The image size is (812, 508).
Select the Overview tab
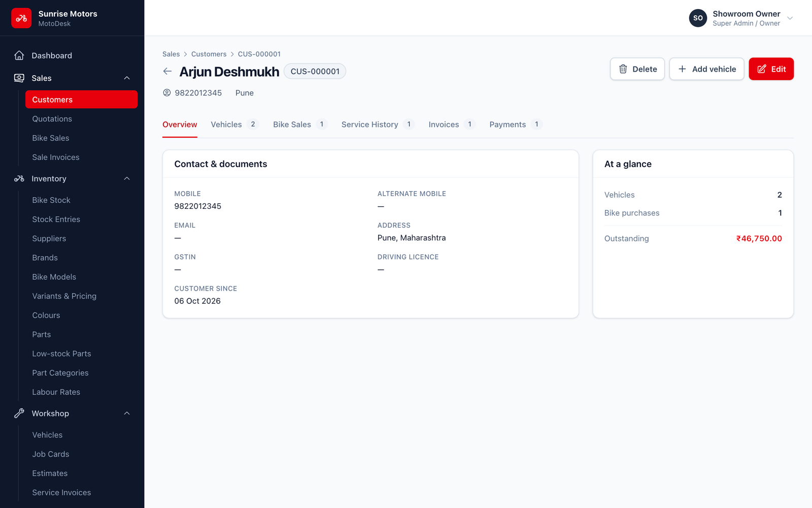(x=180, y=124)
